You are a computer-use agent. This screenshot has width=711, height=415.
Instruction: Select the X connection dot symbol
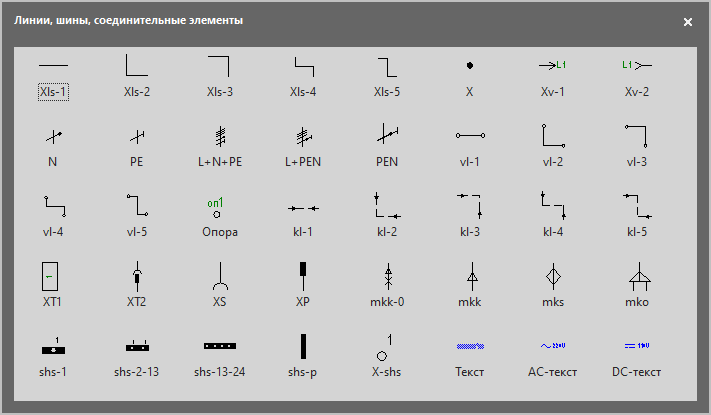(x=469, y=76)
